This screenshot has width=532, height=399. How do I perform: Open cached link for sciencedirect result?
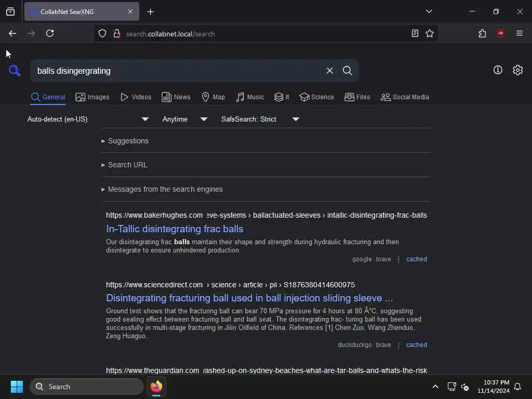point(416,345)
